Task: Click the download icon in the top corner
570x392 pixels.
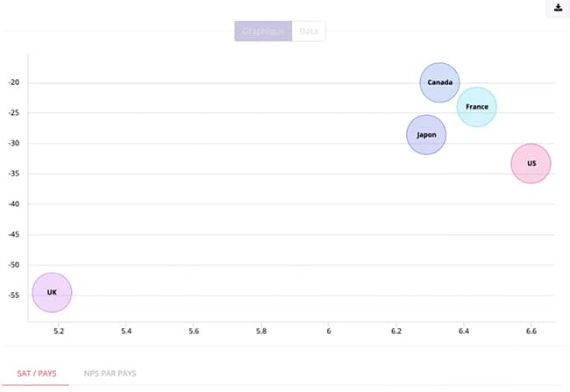Action: click(x=558, y=8)
